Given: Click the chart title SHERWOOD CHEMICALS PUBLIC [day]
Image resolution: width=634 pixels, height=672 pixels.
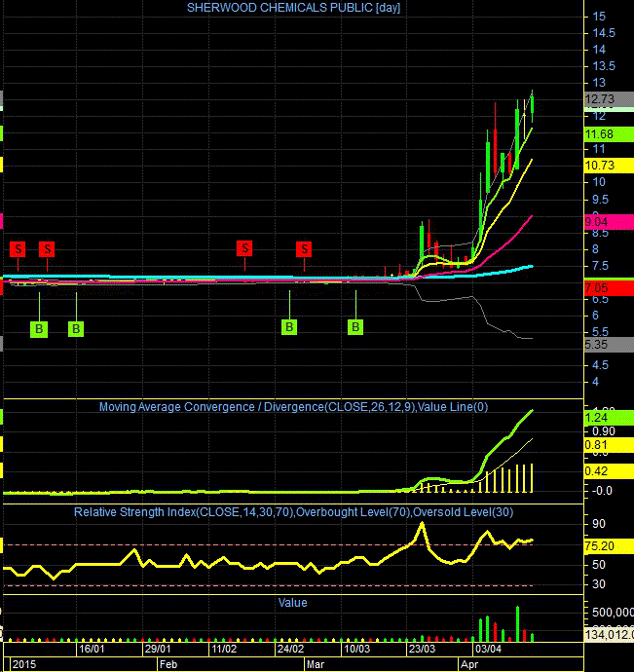Looking at the screenshot, I should pos(294,8).
